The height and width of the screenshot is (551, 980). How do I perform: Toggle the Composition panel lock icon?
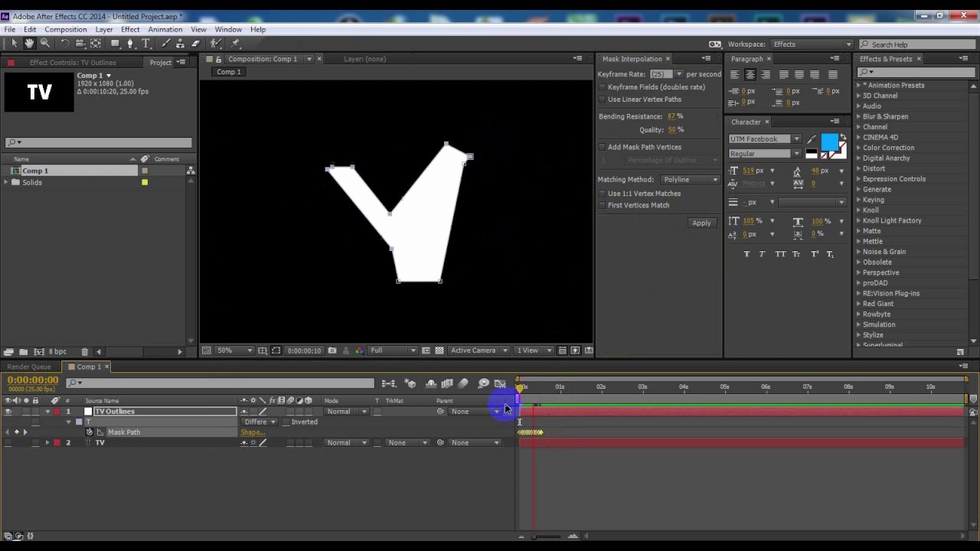218,59
